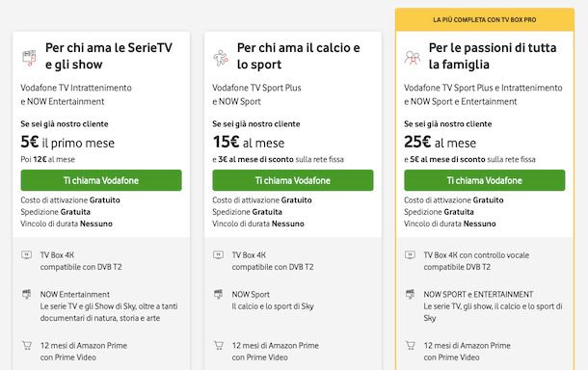Click TV Box voice control icon in family plan
Image resolution: width=588 pixels, height=370 pixels.
click(x=410, y=255)
